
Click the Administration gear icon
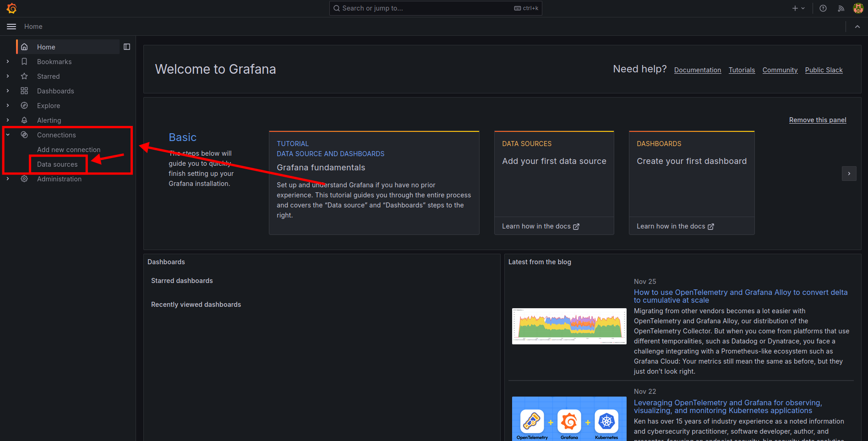24,179
